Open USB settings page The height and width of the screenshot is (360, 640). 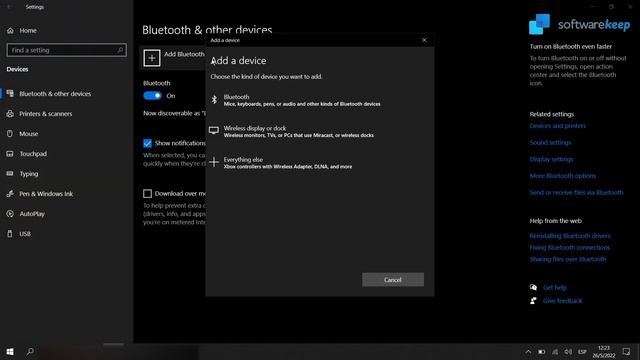[x=25, y=233]
